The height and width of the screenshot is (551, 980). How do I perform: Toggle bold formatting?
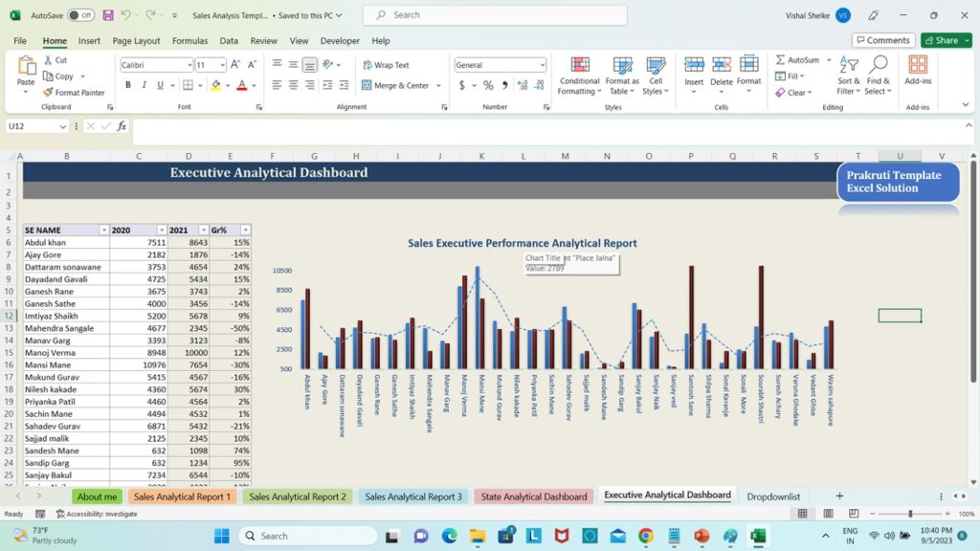coord(127,84)
